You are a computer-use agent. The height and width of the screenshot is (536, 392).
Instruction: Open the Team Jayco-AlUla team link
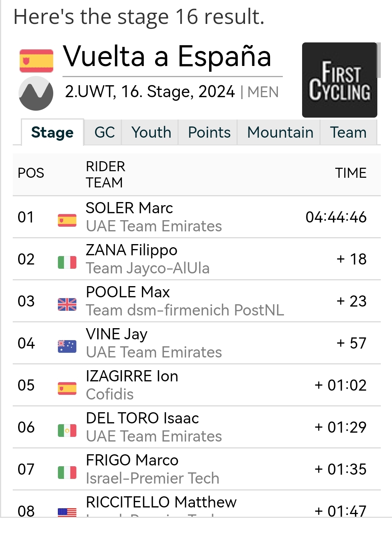coord(148,268)
